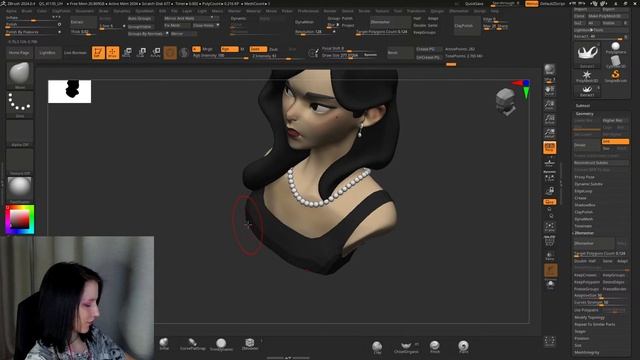This screenshot has height=360, width=640.
Task: Select the SimpleBrush tool thumbnail
Action: point(616,76)
